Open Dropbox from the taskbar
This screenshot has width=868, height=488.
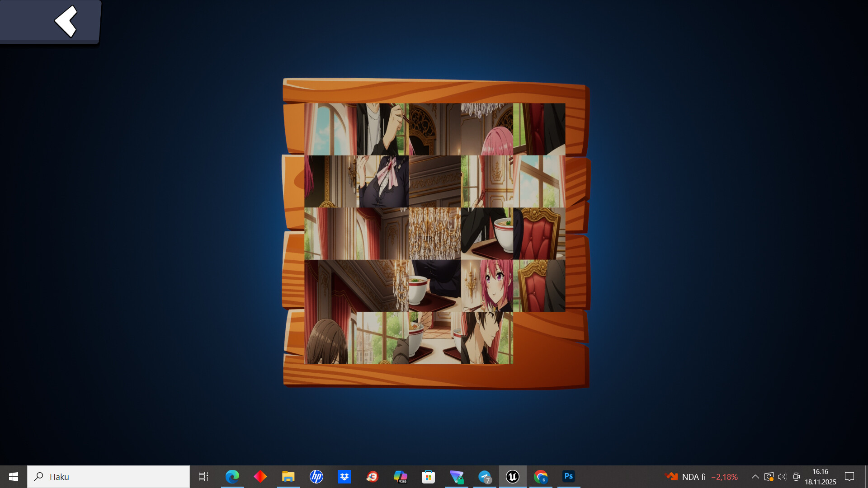tap(344, 476)
